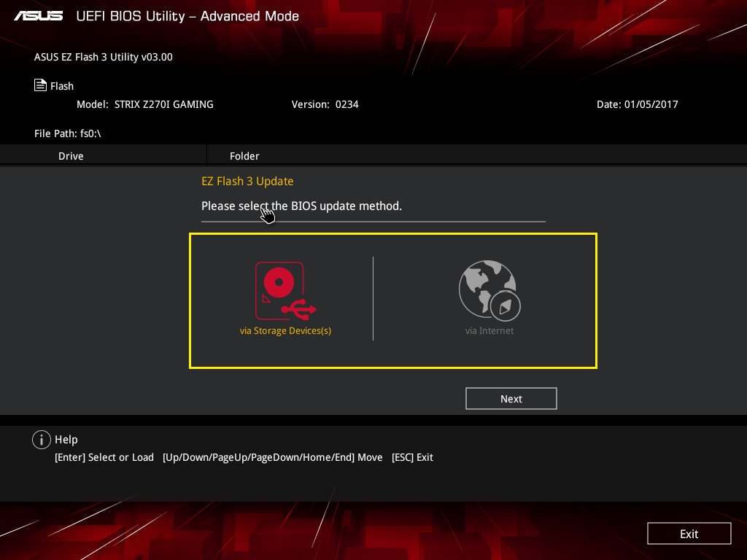Image resolution: width=747 pixels, height=560 pixels.
Task: Click the File Path fs0:\ text
Action: click(68, 133)
